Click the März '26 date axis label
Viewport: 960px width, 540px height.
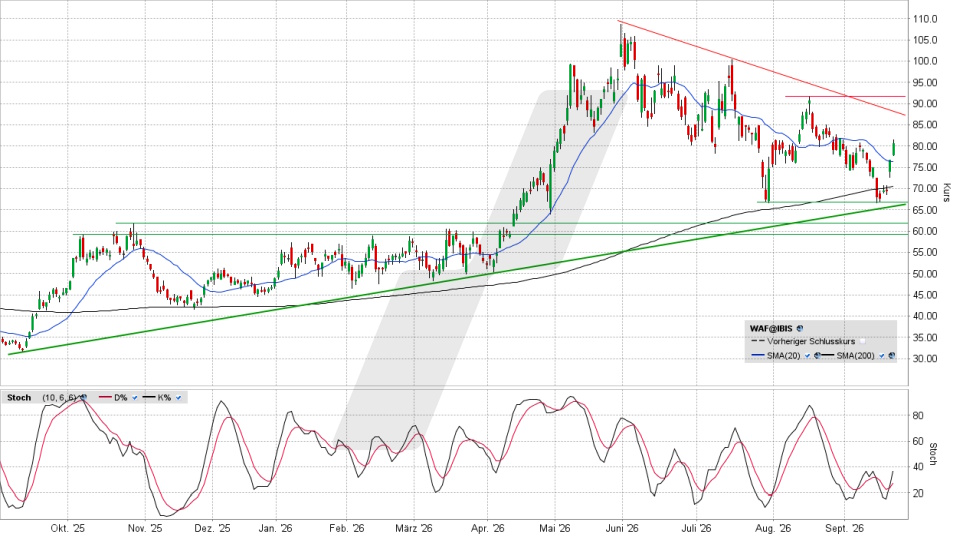pyautogui.click(x=413, y=528)
